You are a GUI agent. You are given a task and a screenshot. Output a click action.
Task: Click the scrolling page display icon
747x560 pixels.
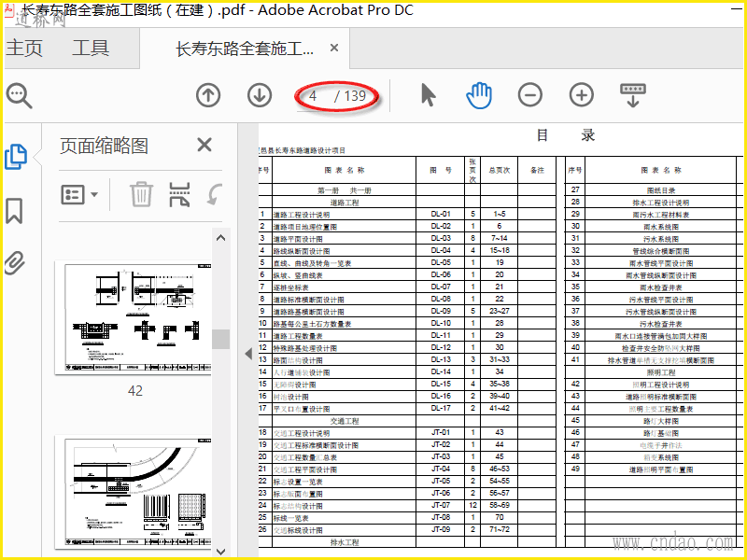pyautogui.click(x=633, y=95)
